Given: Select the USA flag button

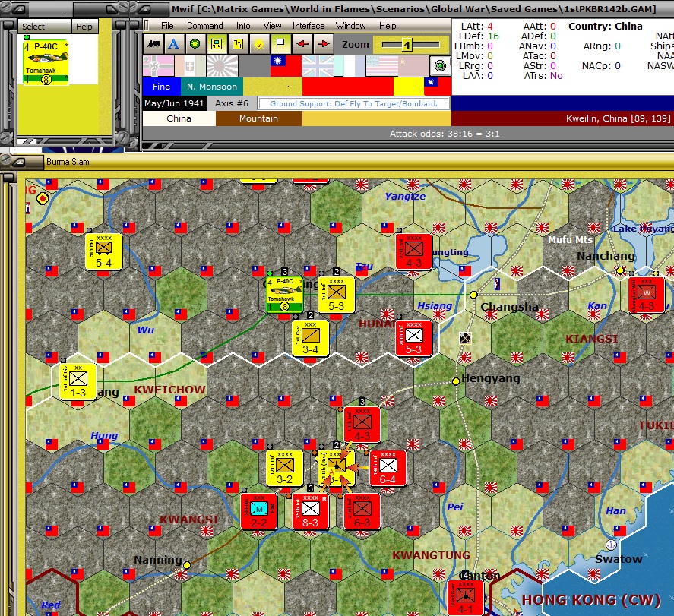Looking at the screenshot, I should (x=381, y=66).
